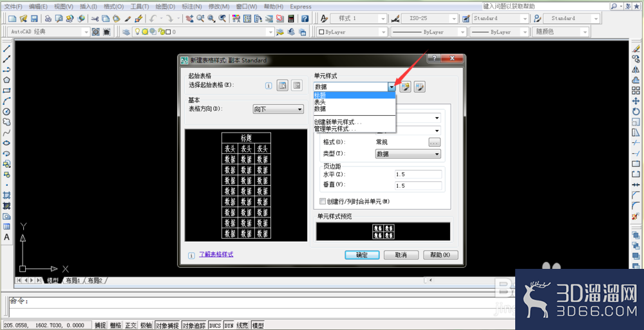Open Layer Properties Manager
644x330 pixels.
click(126, 32)
